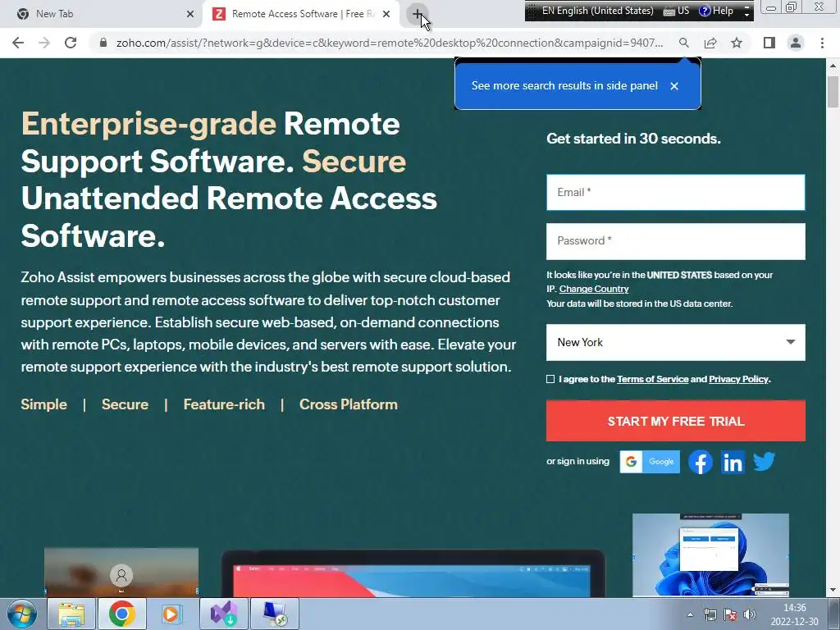Open the Windows 11 remote screenshot thumbnail
This screenshot has width=840, height=630.
710,555
